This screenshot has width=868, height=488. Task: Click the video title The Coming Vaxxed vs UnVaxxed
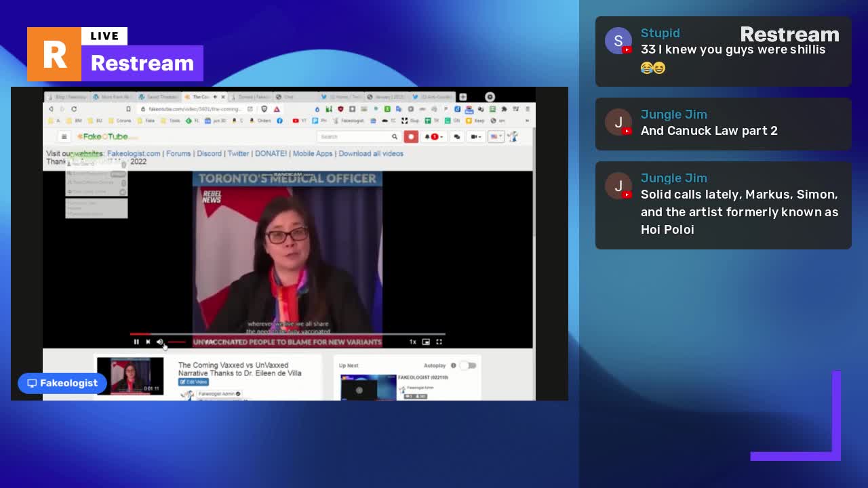pyautogui.click(x=239, y=369)
